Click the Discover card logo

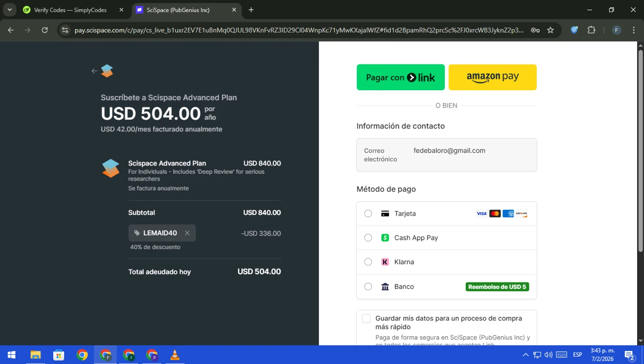[x=522, y=214]
